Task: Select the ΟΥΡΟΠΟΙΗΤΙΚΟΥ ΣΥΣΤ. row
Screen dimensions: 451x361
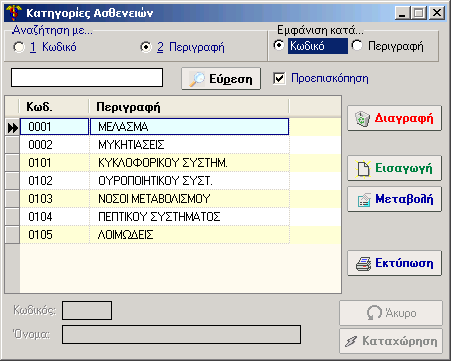Action: [189, 181]
